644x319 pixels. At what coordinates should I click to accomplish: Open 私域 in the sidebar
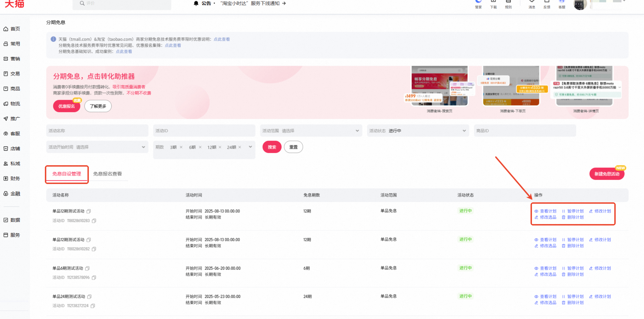tap(12, 164)
